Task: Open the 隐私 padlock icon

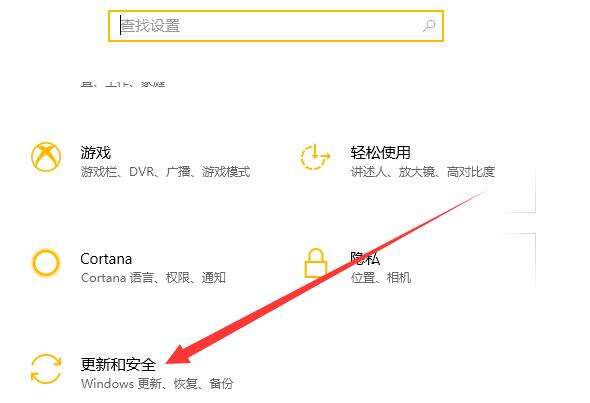Action: (x=315, y=263)
